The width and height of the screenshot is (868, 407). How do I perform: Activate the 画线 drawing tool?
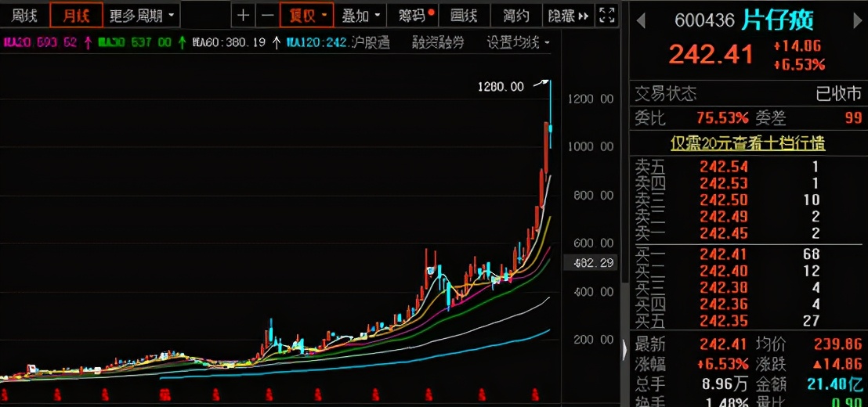[x=464, y=16]
